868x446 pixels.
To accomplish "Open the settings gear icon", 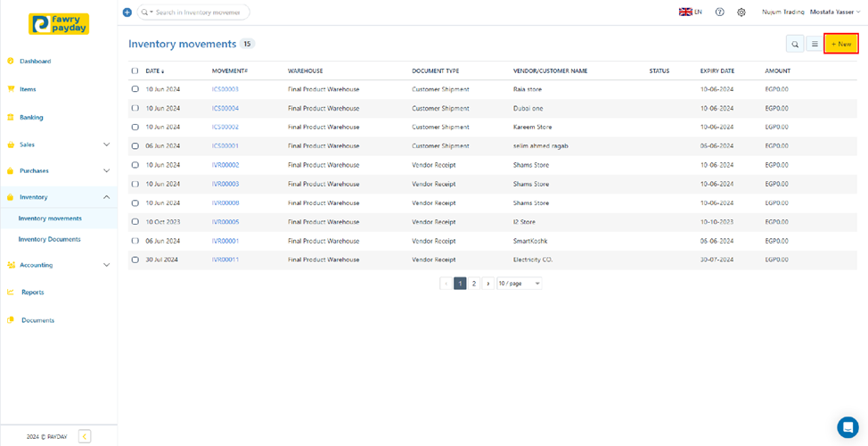I will point(741,12).
